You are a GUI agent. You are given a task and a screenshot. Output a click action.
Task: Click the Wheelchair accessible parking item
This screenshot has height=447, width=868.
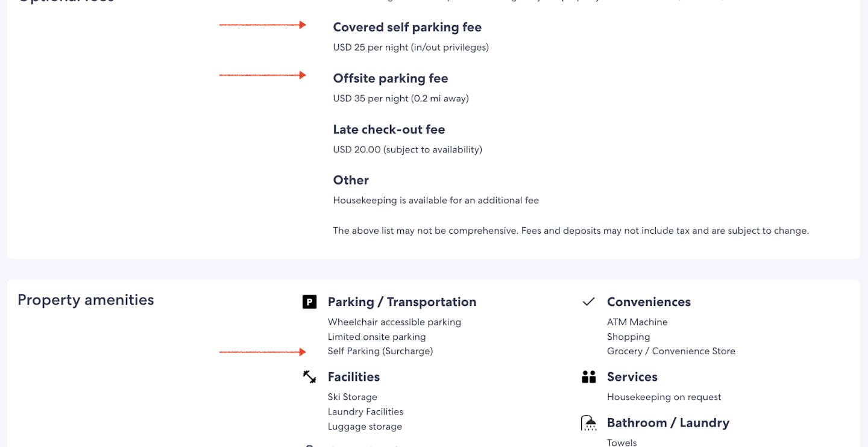[x=394, y=322]
